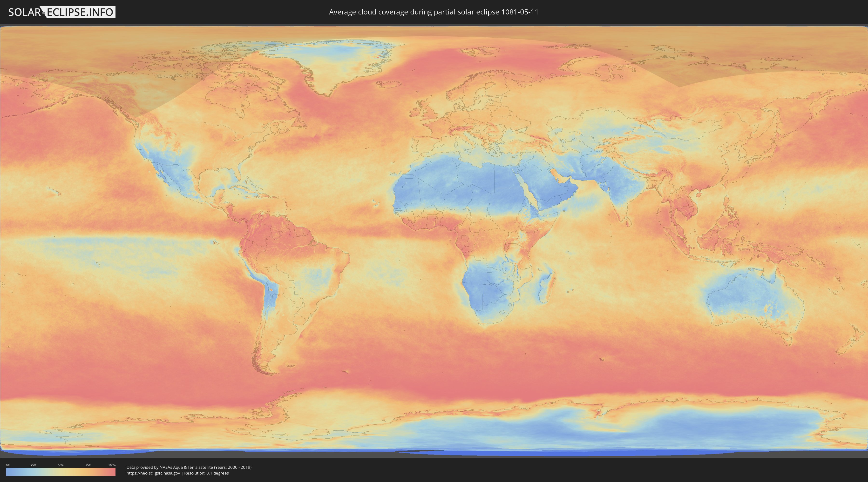868x482 pixels.
Task: Click the cloud coverage color gradient legend bar
Action: (x=61, y=472)
